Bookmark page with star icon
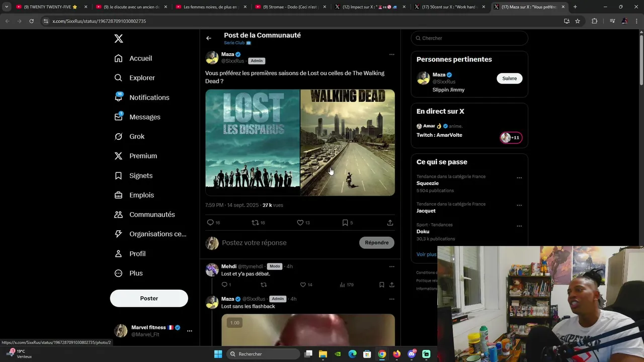644x362 pixels. pos(578,21)
